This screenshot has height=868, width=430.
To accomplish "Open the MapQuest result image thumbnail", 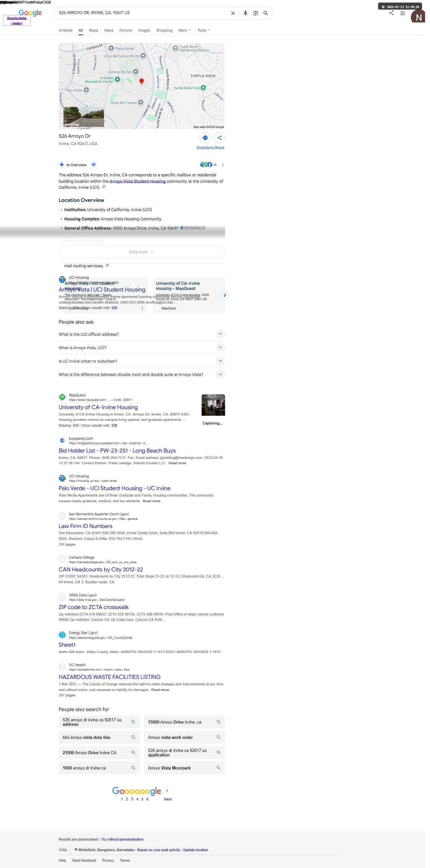I will click(213, 405).
